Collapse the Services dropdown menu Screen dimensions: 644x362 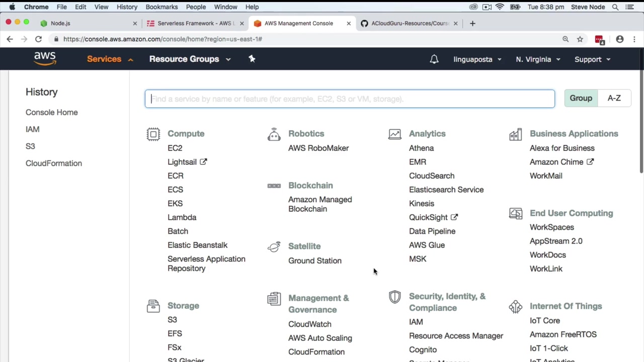coord(110,59)
